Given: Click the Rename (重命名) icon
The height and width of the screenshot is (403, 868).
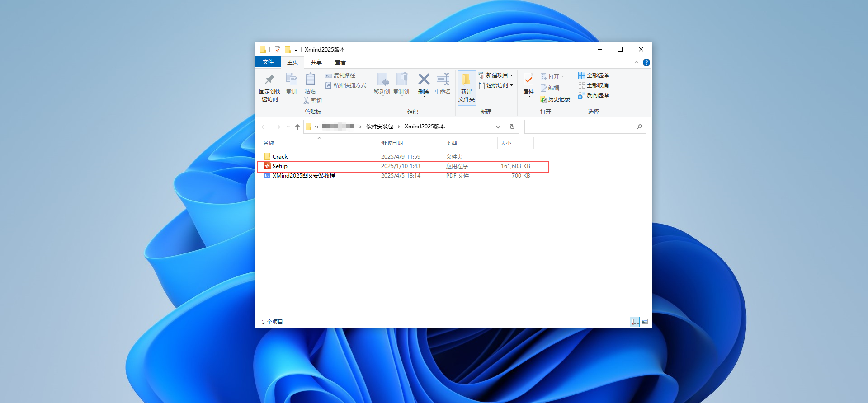Looking at the screenshot, I should coord(443,80).
